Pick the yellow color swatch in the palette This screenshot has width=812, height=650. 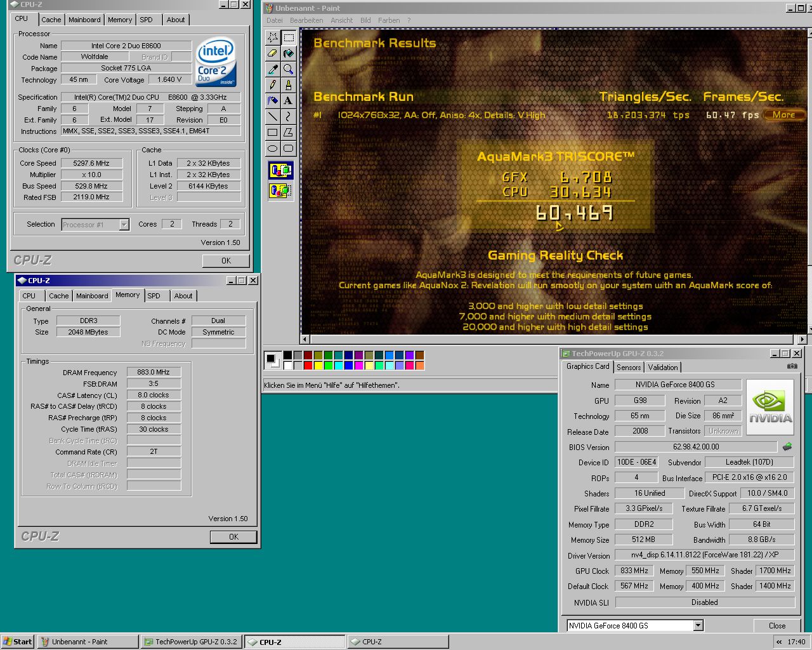coord(318,365)
